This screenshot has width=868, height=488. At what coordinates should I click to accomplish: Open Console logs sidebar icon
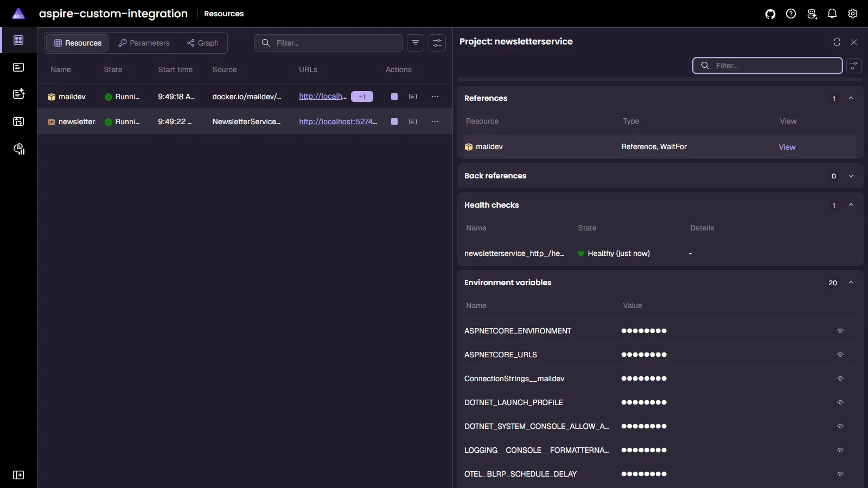tap(18, 67)
